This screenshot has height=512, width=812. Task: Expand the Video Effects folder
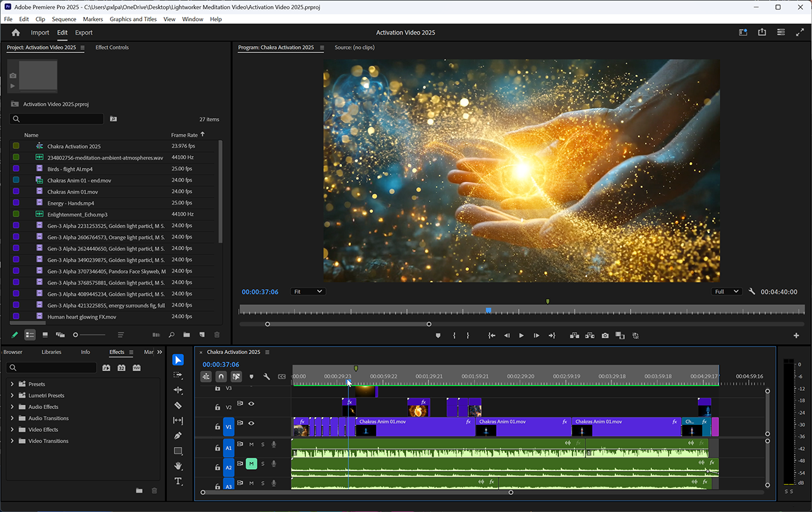[12, 430]
